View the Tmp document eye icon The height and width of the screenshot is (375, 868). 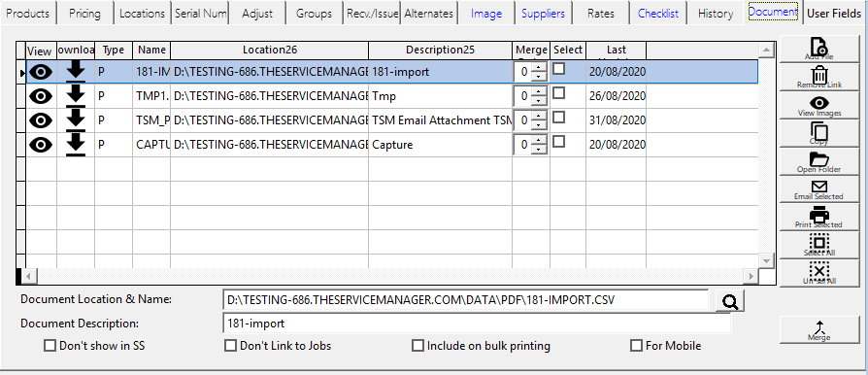[41, 96]
